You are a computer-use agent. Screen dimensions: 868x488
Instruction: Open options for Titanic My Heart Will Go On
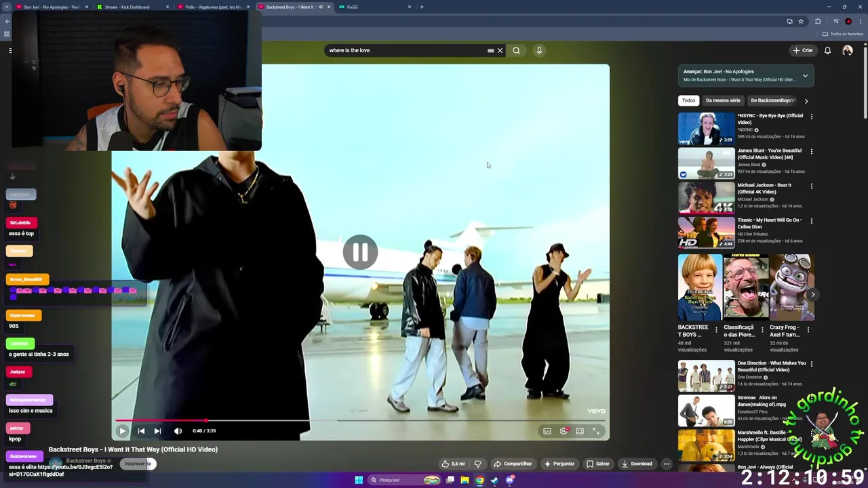coord(811,221)
